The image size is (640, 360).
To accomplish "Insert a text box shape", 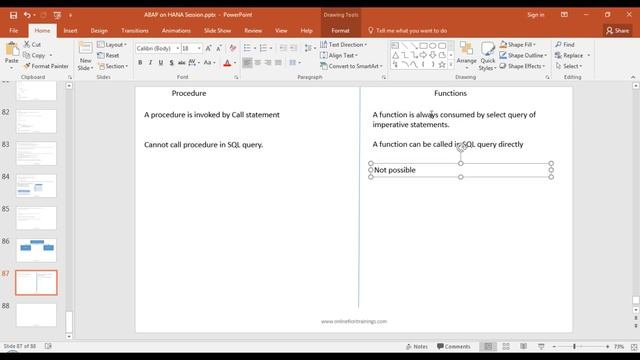I will (x=395, y=46).
